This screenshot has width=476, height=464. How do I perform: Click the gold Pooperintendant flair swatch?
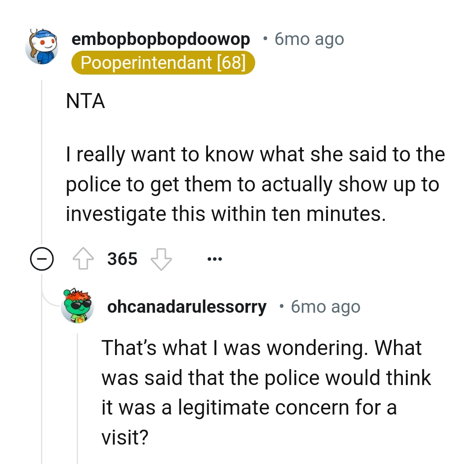click(x=163, y=63)
